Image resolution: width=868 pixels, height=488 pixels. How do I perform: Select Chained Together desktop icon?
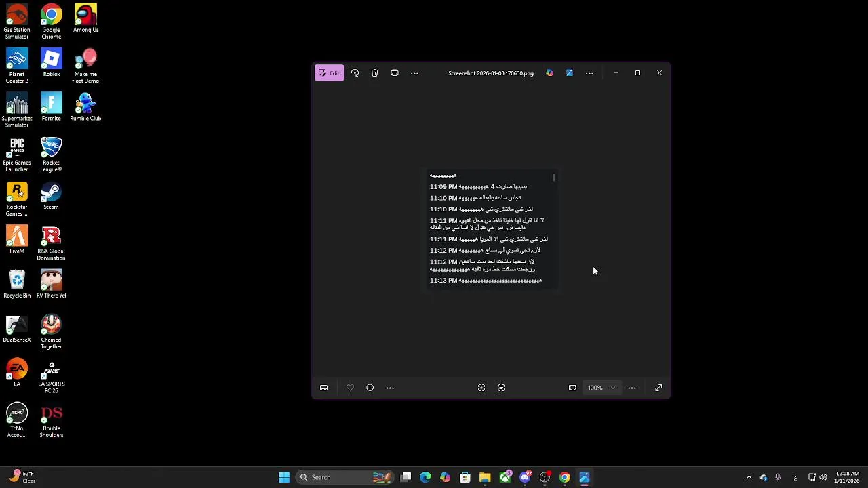(x=51, y=332)
